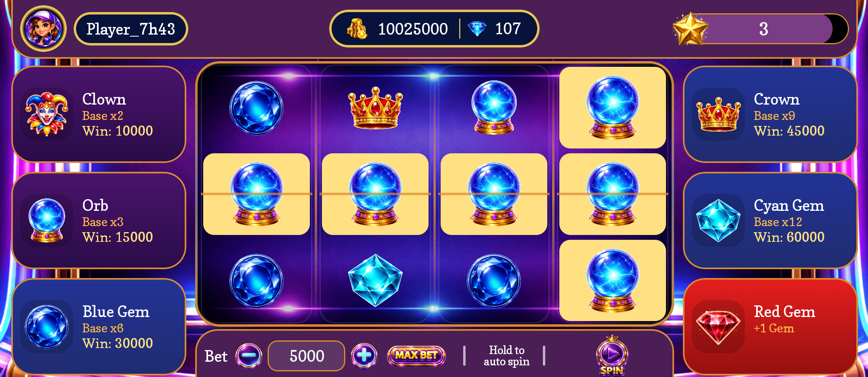Screen dimensions: 868x377
Task: Increase bet with the plus button
Action: [364, 356]
